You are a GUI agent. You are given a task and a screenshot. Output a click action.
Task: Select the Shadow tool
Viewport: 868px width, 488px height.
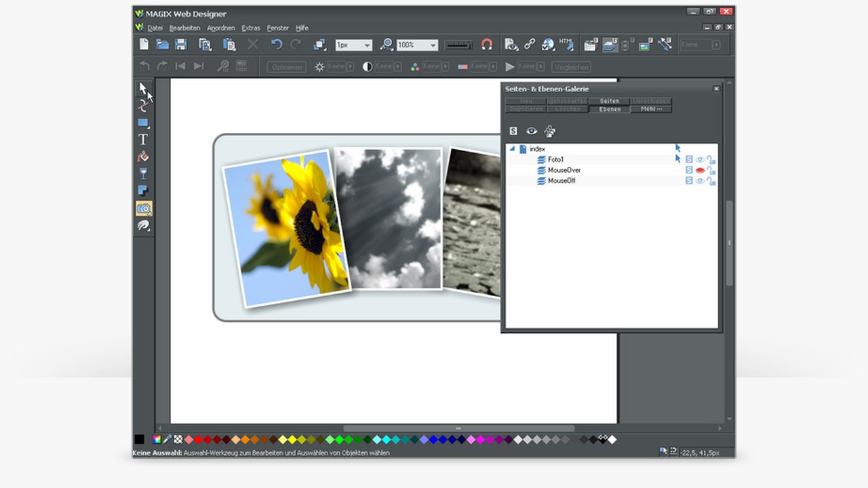[x=143, y=191]
